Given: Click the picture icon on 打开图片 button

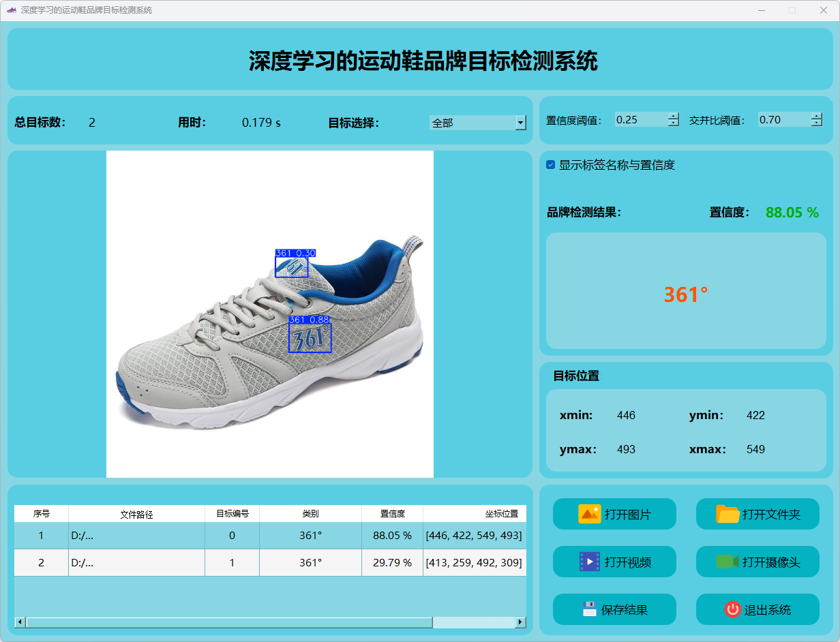Looking at the screenshot, I should (589, 514).
